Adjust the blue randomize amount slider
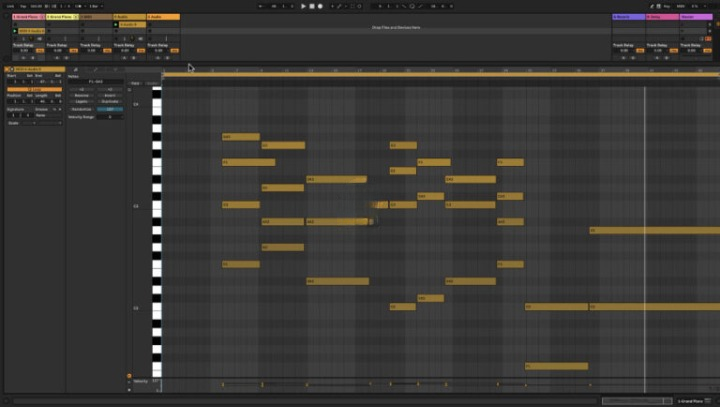This screenshot has width=720, height=407. (110, 109)
